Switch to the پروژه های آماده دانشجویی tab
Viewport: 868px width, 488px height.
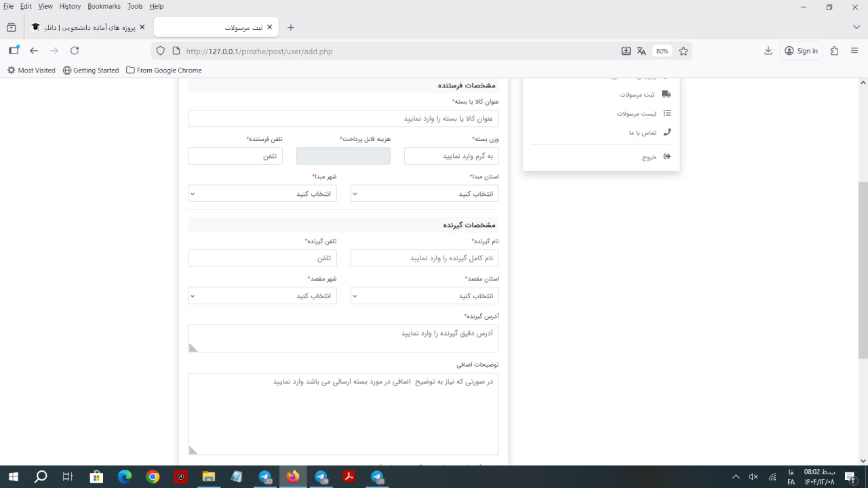(88, 28)
